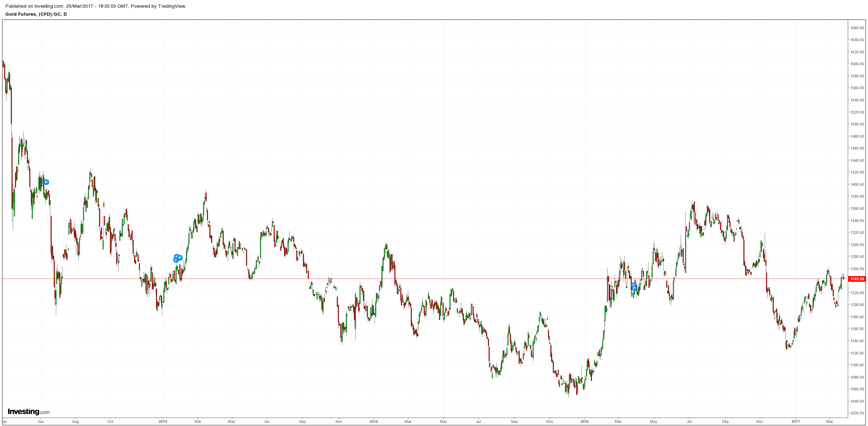The width and height of the screenshot is (868, 426).
Task: Click the 2015 year label on time axis
Action: [x=373, y=421]
